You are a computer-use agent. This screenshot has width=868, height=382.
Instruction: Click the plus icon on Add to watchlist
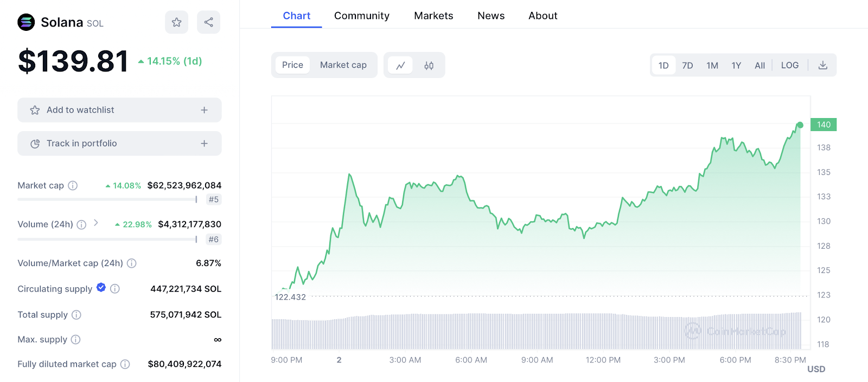[x=204, y=110]
